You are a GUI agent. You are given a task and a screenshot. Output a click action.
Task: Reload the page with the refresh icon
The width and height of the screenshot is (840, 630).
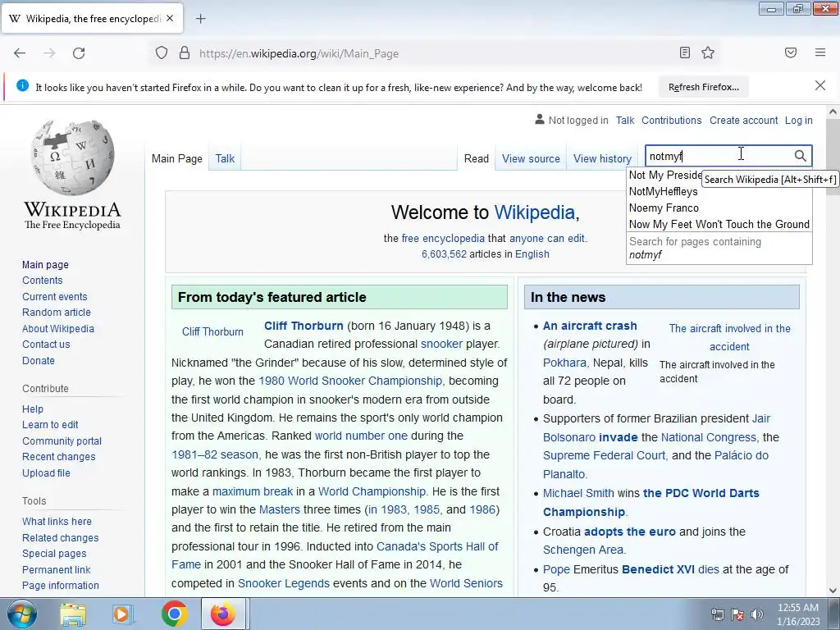[x=79, y=53]
